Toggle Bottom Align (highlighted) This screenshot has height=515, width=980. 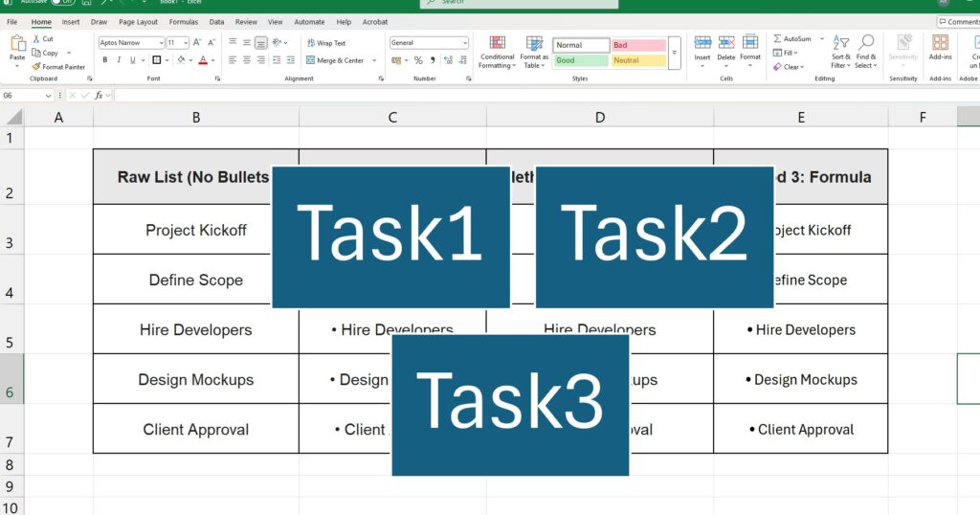260,42
